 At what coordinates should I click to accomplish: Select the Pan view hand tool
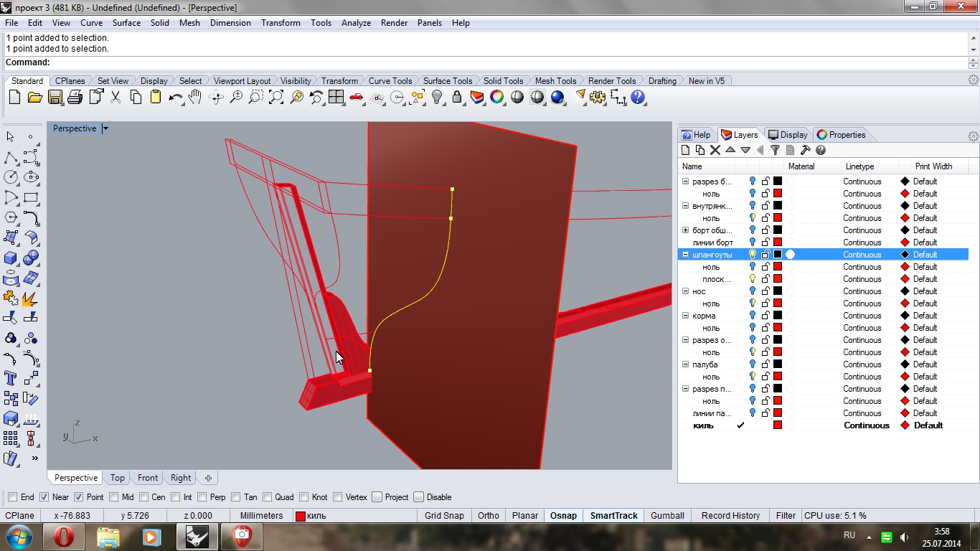[x=195, y=98]
